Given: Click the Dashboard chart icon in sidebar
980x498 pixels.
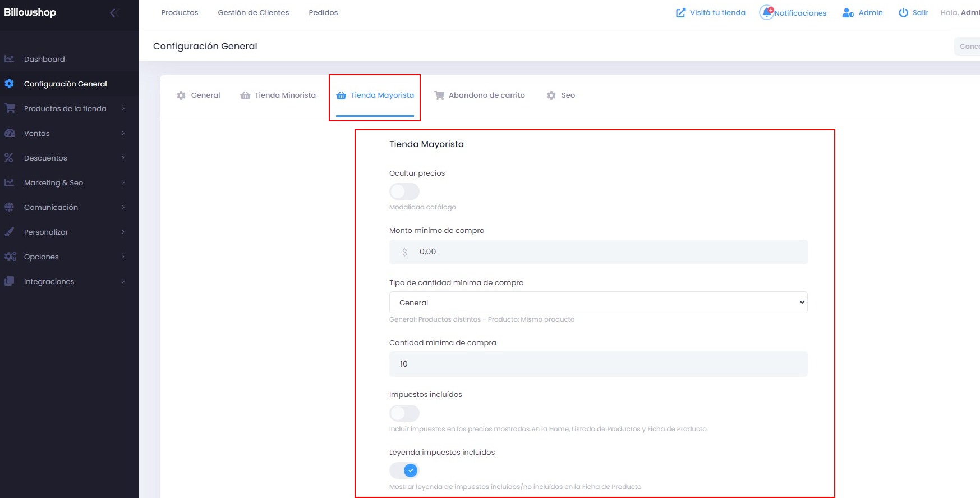Looking at the screenshot, I should (10, 59).
